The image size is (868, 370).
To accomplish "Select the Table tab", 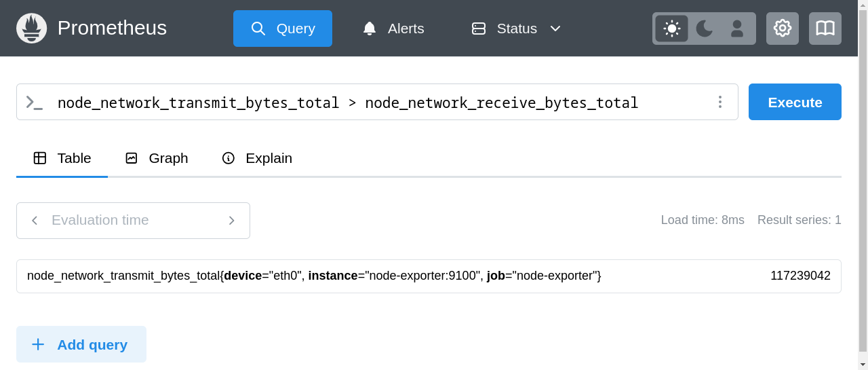I will click(x=62, y=158).
